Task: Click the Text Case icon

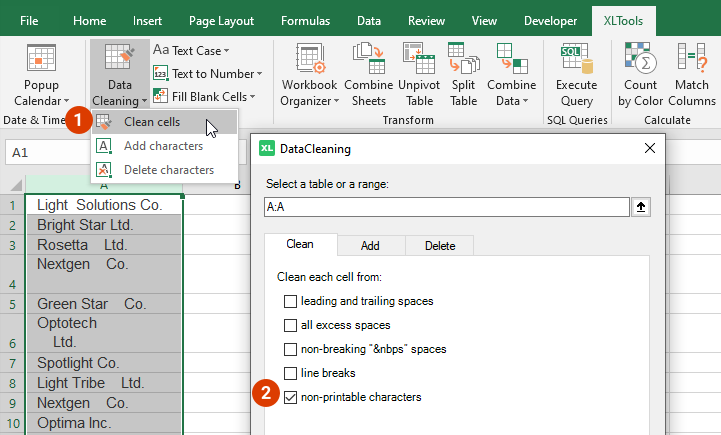Action: pyautogui.click(x=161, y=50)
